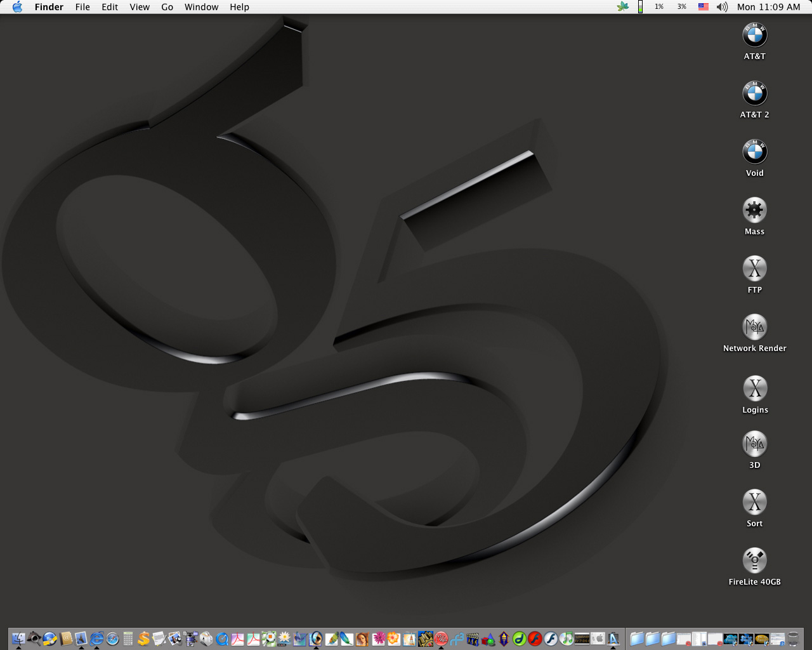Click the battery status icon in menu bar
Image resolution: width=812 pixels, height=650 pixels.
click(x=640, y=7)
